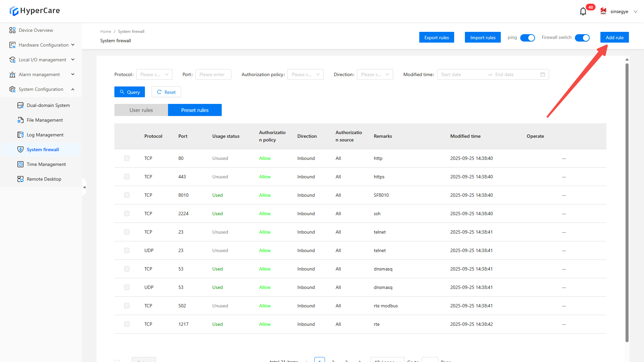The image size is (644, 362).
Task: Check the TCP port 80 row checkbox
Action: coord(127,158)
